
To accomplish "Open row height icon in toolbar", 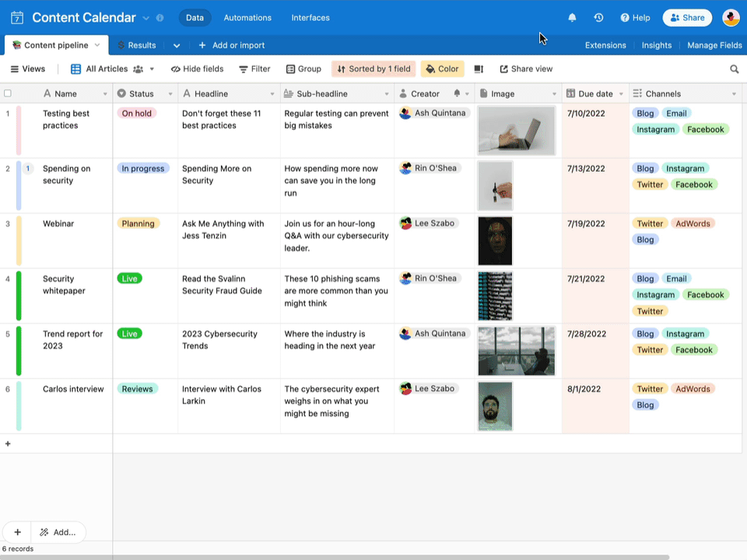I will click(x=479, y=69).
